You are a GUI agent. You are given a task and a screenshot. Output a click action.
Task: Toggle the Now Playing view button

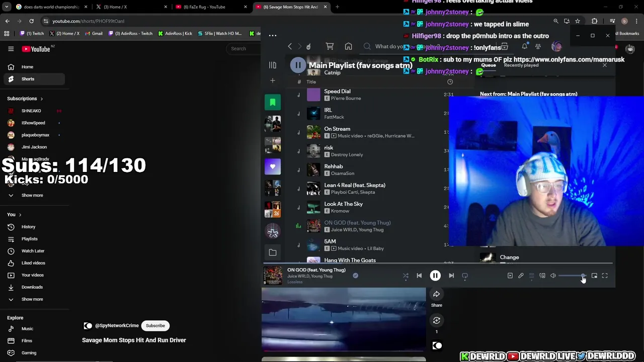tap(510, 276)
